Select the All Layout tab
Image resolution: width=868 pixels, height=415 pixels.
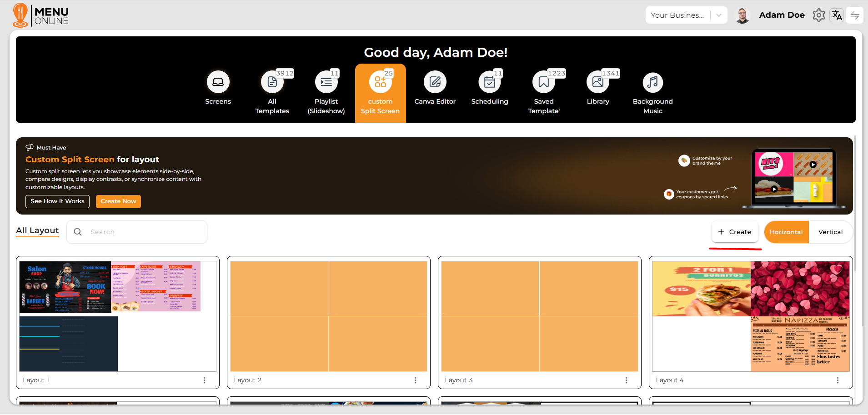pos(37,230)
